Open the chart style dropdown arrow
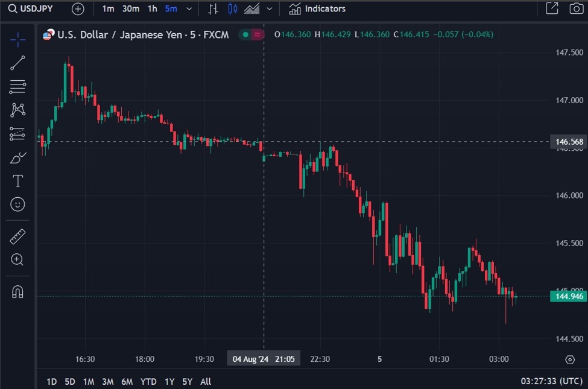The height and width of the screenshot is (389, 588). pyautogui.click(x=270, y=8)
